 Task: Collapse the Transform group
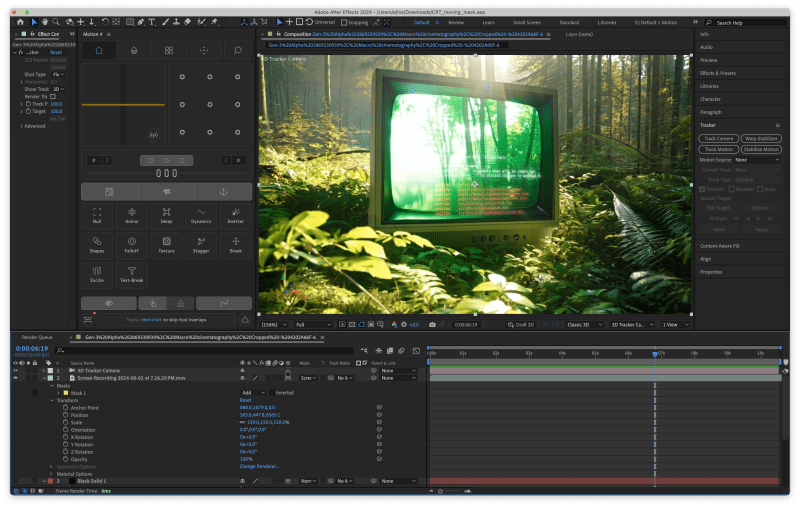[52, 400]
